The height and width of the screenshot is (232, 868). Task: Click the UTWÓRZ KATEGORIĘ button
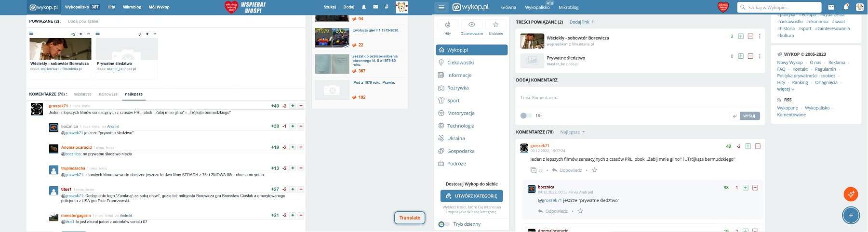471,196
